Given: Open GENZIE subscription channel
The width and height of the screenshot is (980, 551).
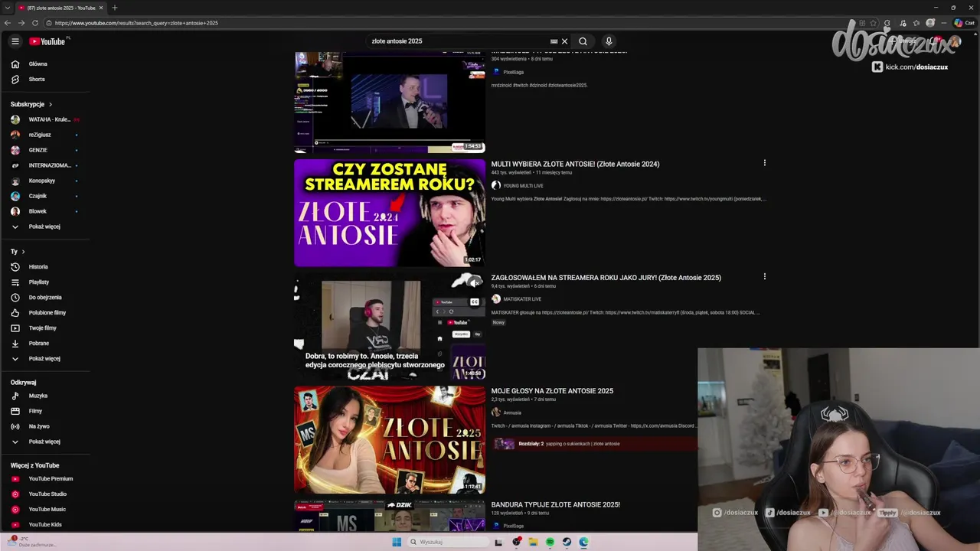Looking at the screenshot, I should pos(45,150).
